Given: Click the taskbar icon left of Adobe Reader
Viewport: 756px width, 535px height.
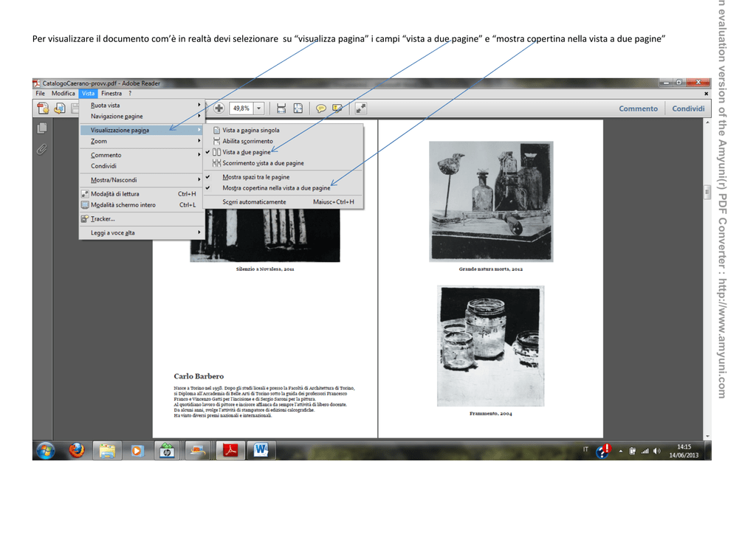Looking at the screenshot, I should point(198,451).
